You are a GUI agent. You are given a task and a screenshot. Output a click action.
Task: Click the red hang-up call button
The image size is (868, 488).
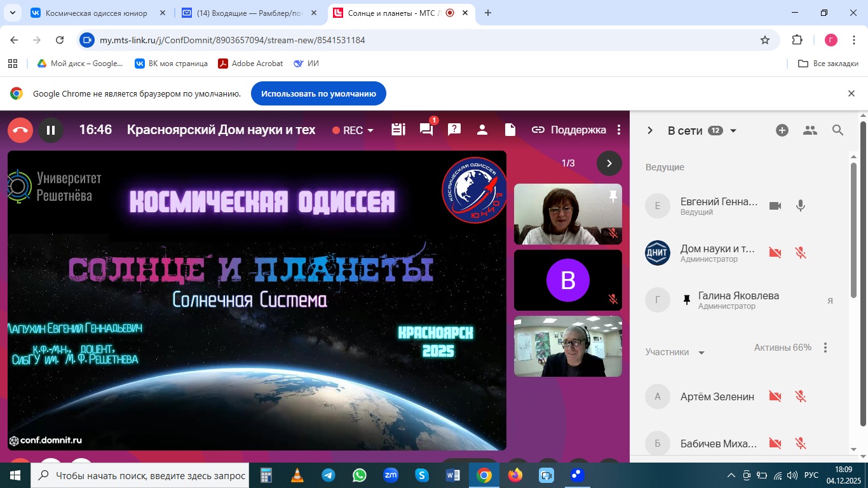[20, 130]
